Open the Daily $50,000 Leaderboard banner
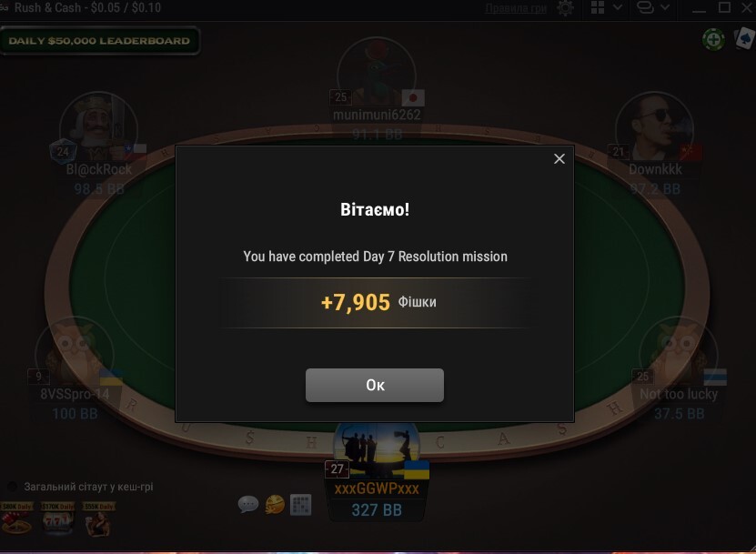The height and width of the screenshot is (554, 756). tap(99, 41)
